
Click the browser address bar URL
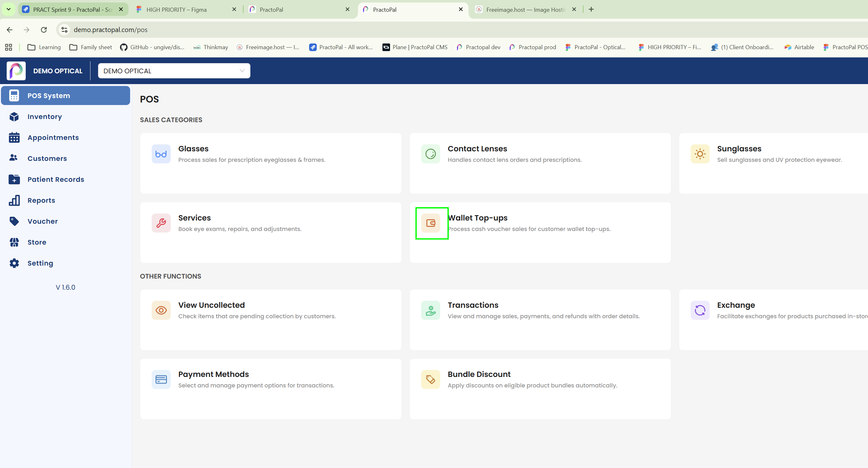coord(110,30)
